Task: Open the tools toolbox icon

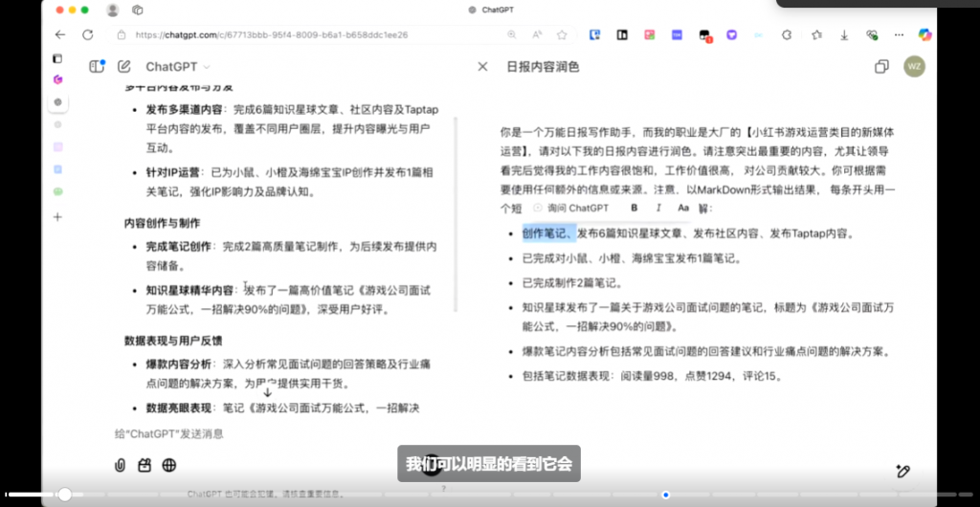Action: 145,465
